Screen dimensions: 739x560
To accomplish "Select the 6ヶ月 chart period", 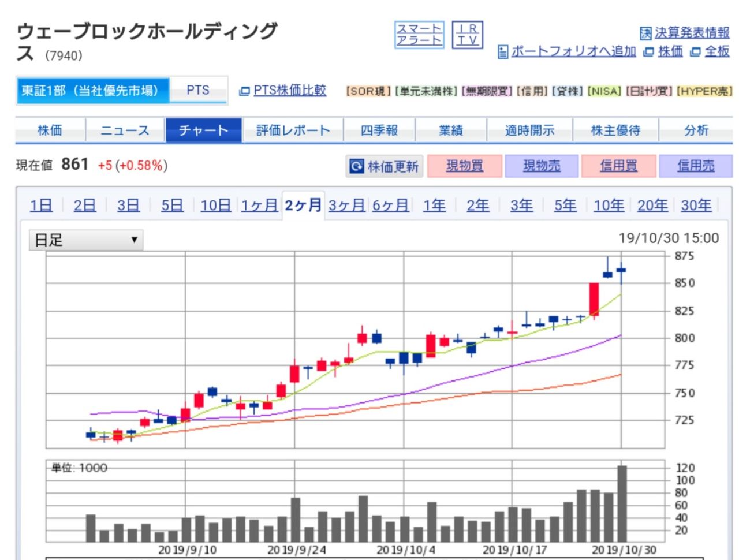I will (391, 206).
